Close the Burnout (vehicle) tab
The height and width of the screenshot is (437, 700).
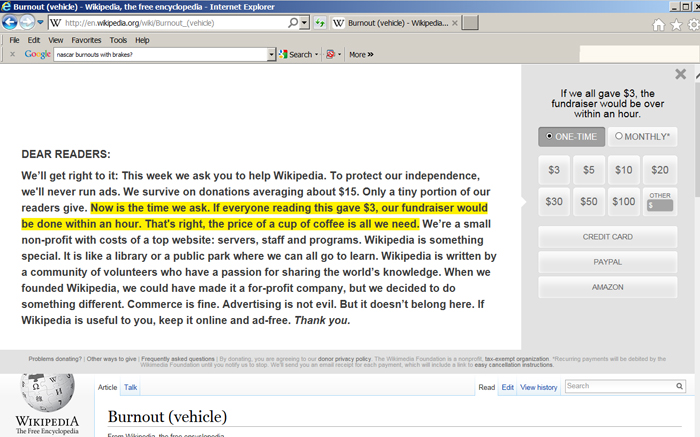[x=454, y=23]
